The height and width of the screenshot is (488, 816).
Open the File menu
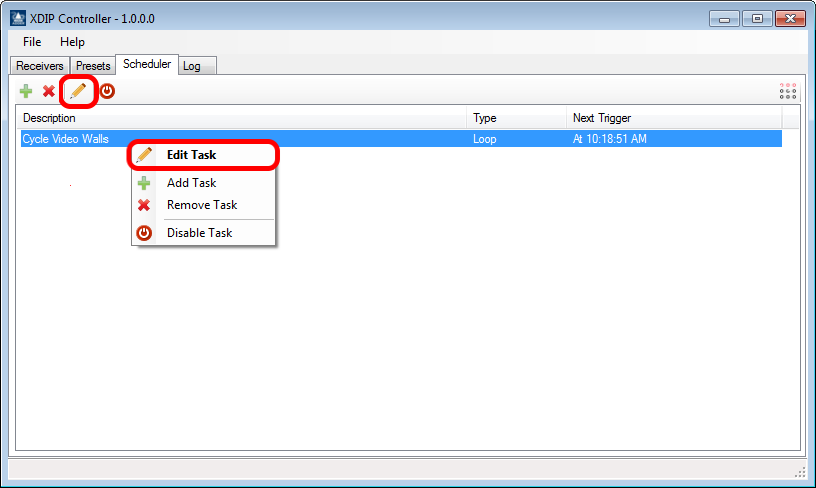coord(32,42)
